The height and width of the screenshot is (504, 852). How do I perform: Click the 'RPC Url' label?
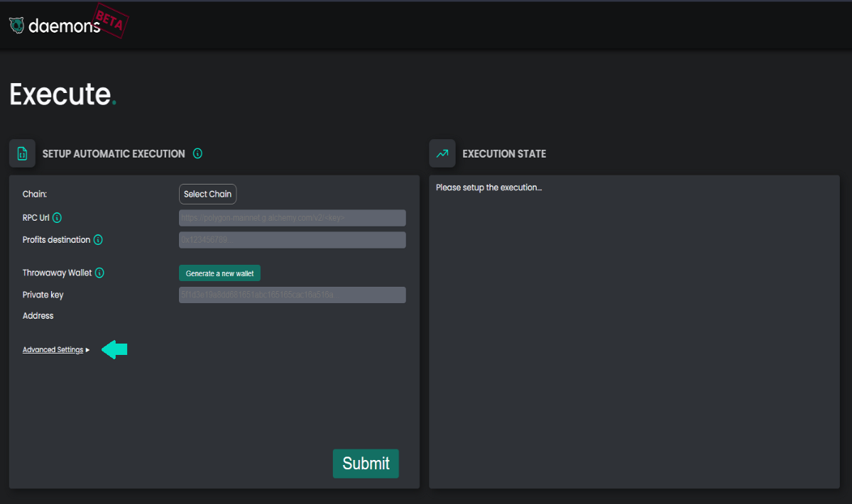coord(35,218)
